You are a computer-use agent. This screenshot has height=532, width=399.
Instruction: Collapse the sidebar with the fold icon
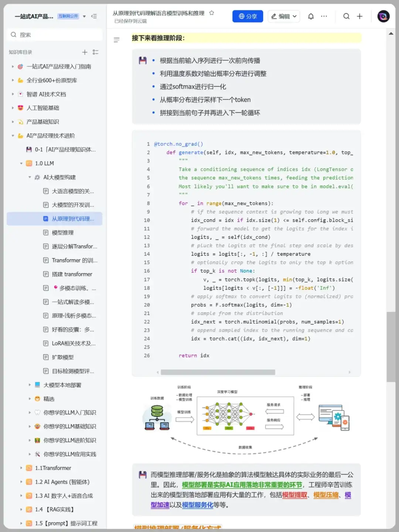click(x=94, y=16)
